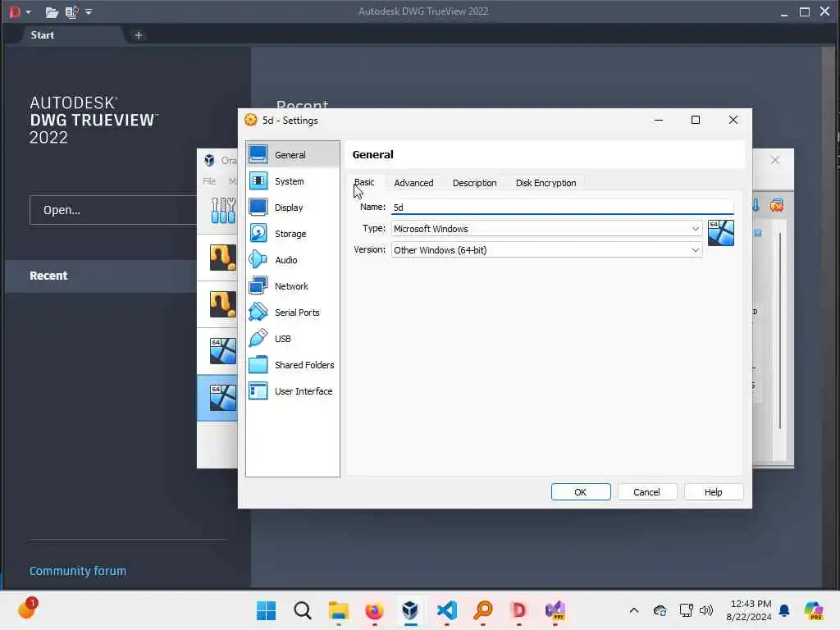Viewport: 840px width, 630px height.
Task: Click the VirtualBox Manager right scrollbar
Action: click(x=780, y=331)
